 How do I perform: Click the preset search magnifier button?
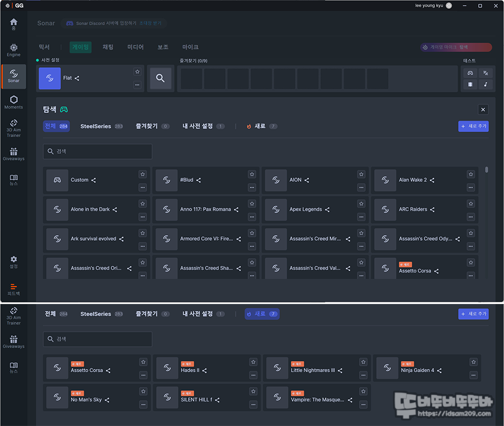160,78
